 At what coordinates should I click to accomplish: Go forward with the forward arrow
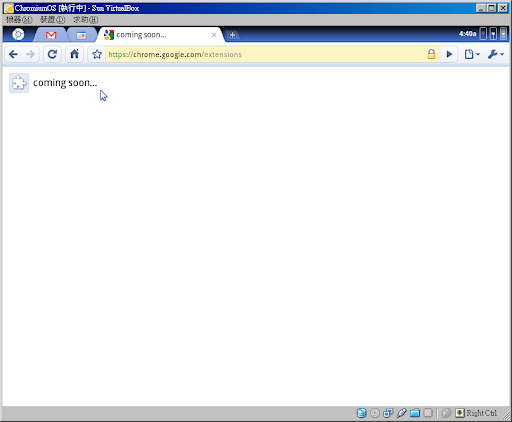[x=30, y=54]
